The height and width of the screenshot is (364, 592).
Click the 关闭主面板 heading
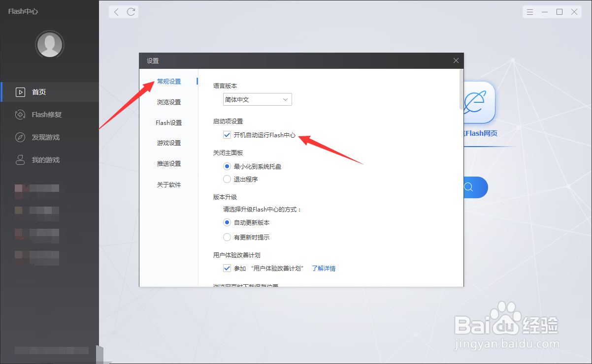228,153
